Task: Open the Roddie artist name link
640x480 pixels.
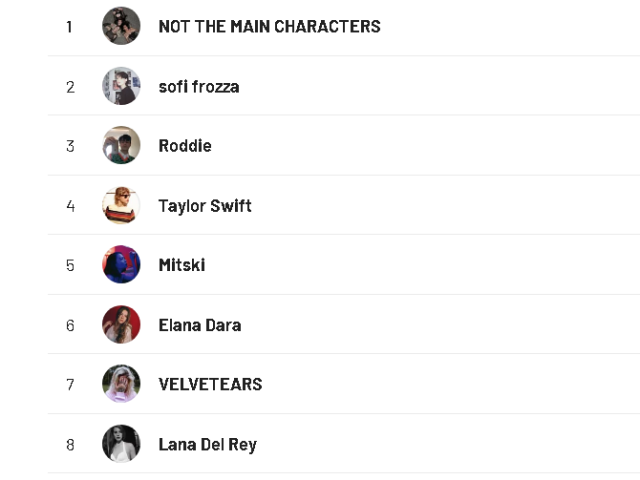Action: tap(185, 146)
